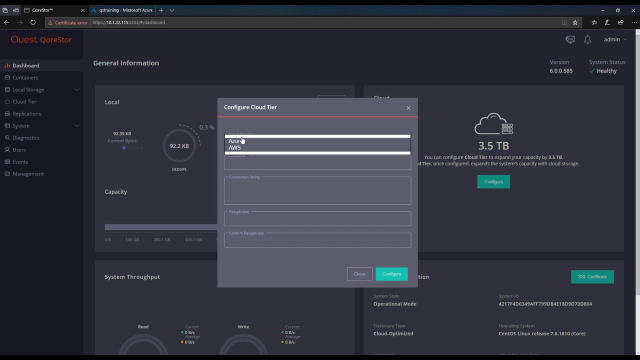Image resolution: width=640 pixels, height=360 pixels.
Task: Click the tabs you've set aside icon
Action: tap(5, 10)
